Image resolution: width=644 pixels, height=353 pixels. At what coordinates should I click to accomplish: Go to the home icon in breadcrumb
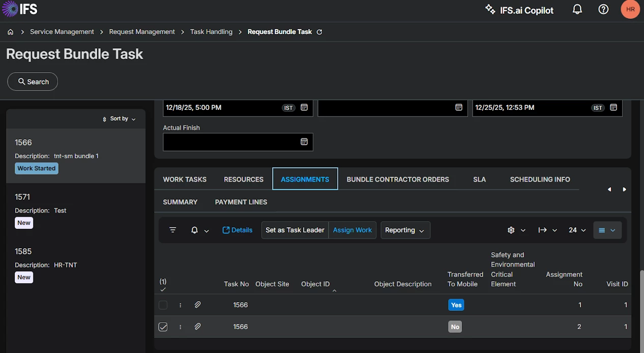(x=10, y=32)
